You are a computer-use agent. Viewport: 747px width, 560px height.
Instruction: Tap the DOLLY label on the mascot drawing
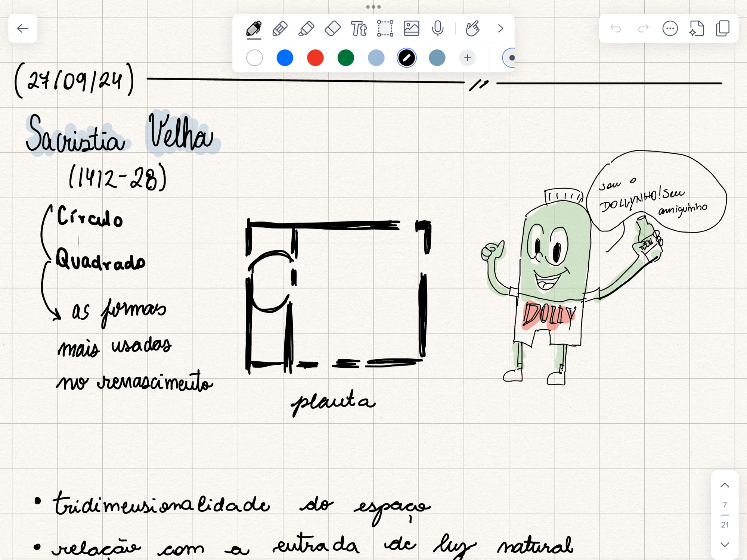pos(549,315)
